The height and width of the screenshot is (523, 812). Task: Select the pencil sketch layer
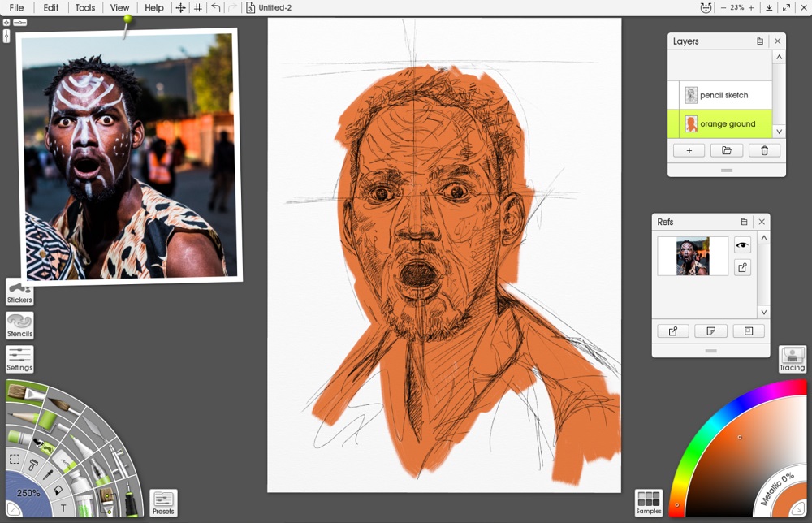click(725, 95)
